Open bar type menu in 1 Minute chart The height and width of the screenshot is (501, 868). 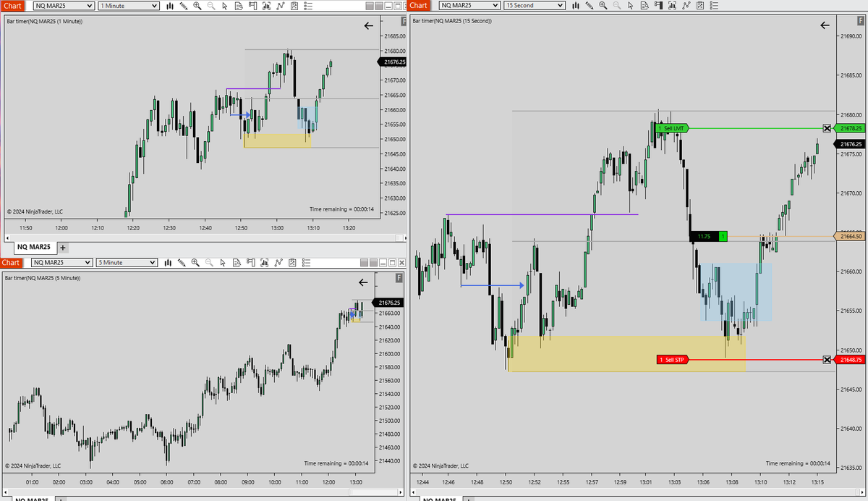click(170, 6)
